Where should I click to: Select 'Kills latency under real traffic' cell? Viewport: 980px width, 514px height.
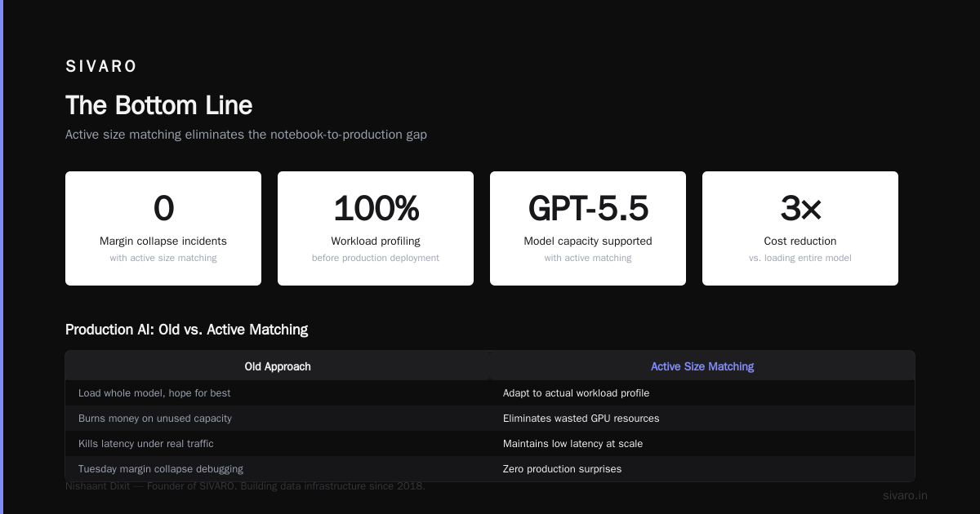278,444
